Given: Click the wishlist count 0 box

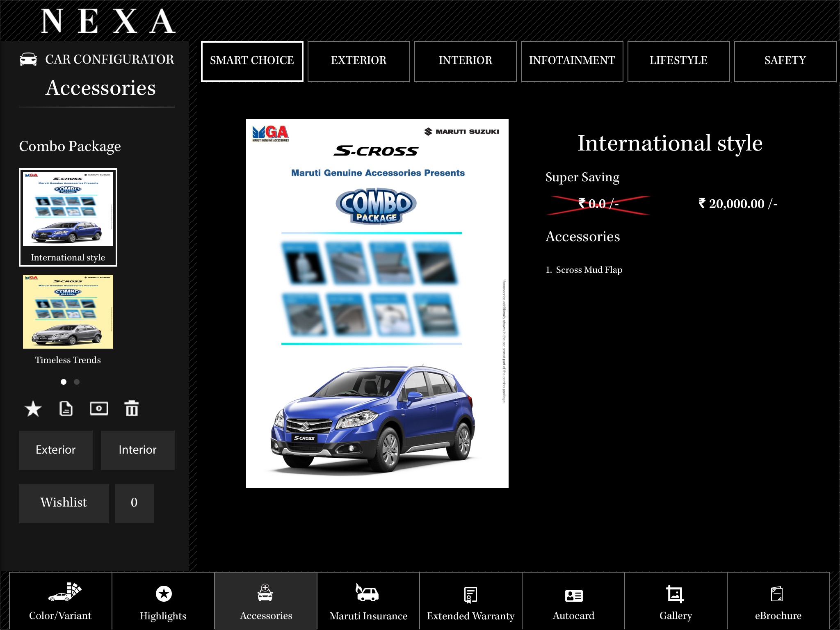Looking at the screenshot, I should [x=135, y=503].
